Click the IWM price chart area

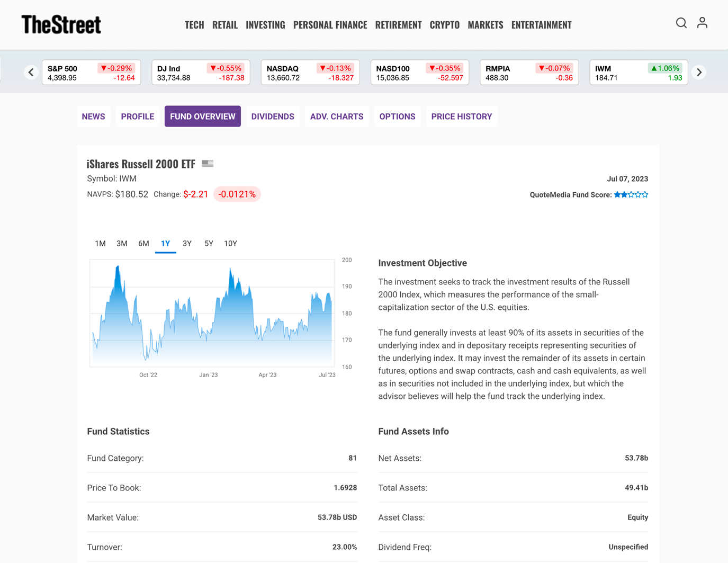coord(212,314)
